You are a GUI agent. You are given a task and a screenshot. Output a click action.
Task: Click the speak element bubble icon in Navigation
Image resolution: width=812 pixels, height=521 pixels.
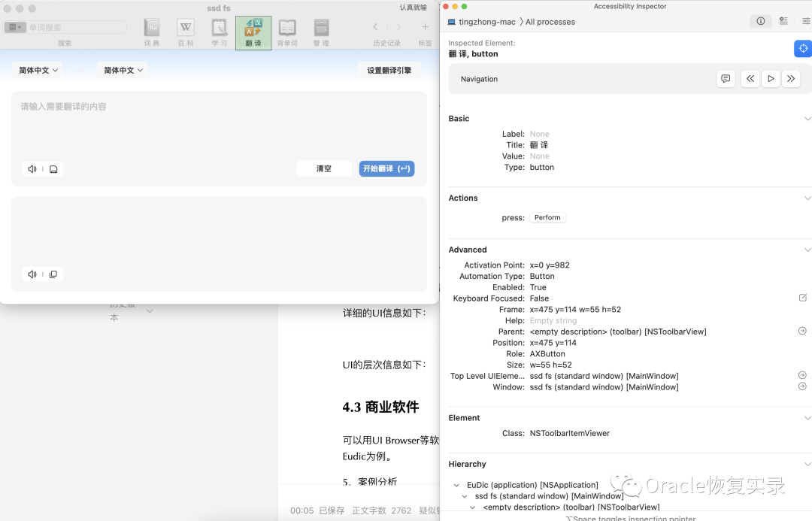coord(726,79)
